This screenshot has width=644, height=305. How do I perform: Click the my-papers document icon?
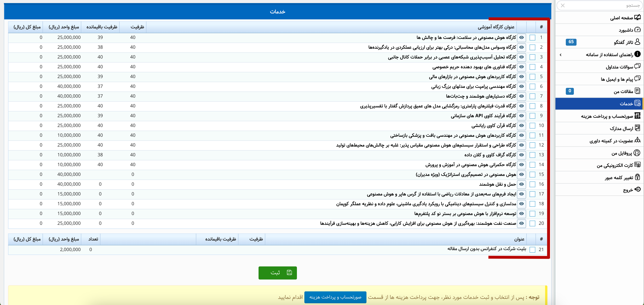click(x=637, y=91)
